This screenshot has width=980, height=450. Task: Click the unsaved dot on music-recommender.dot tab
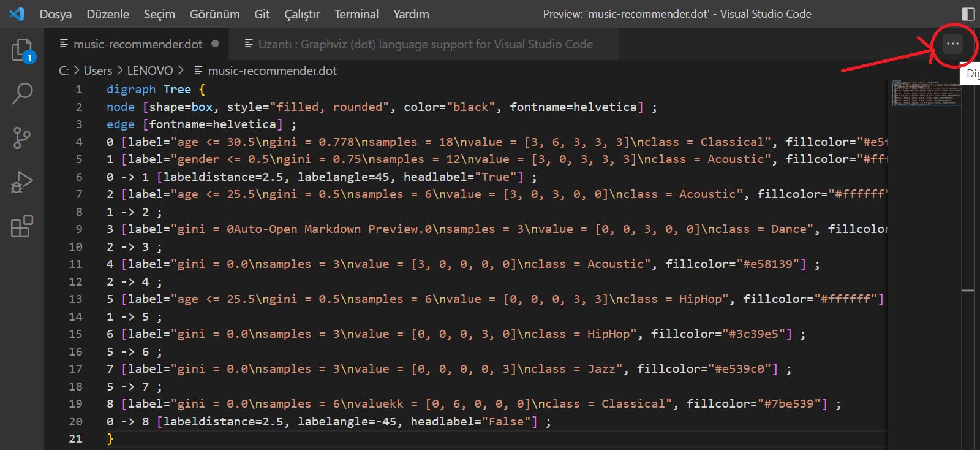(x=215, y=44)
